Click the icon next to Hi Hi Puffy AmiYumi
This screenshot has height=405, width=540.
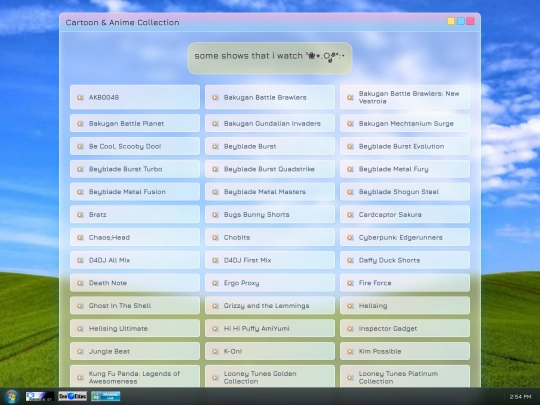215,329
